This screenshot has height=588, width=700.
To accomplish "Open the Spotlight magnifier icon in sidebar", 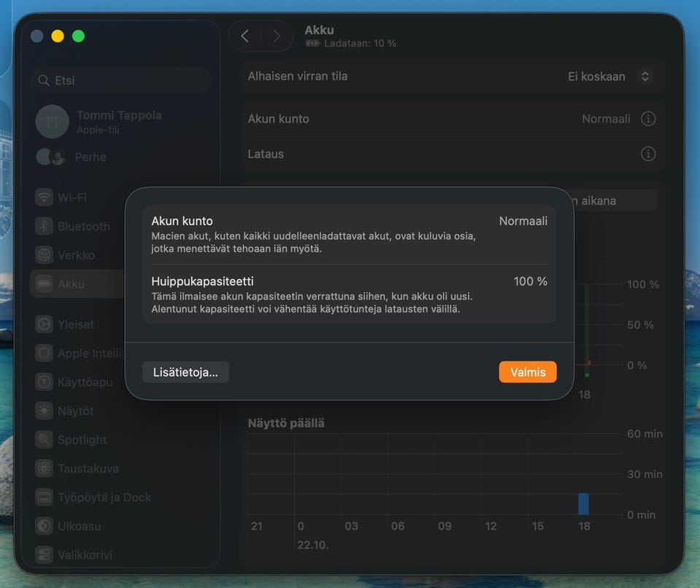I will pos(44,440).
